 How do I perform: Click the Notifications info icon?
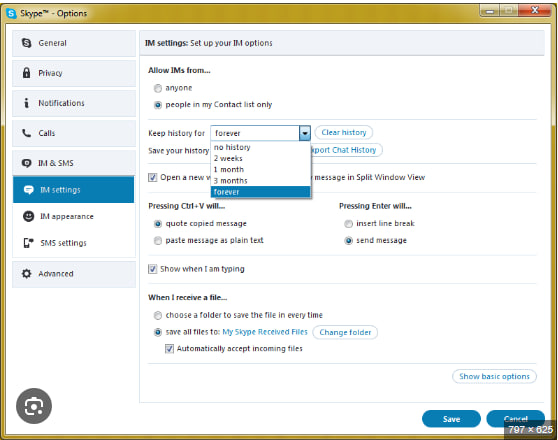pyautogui.click(x=26, y=103)
